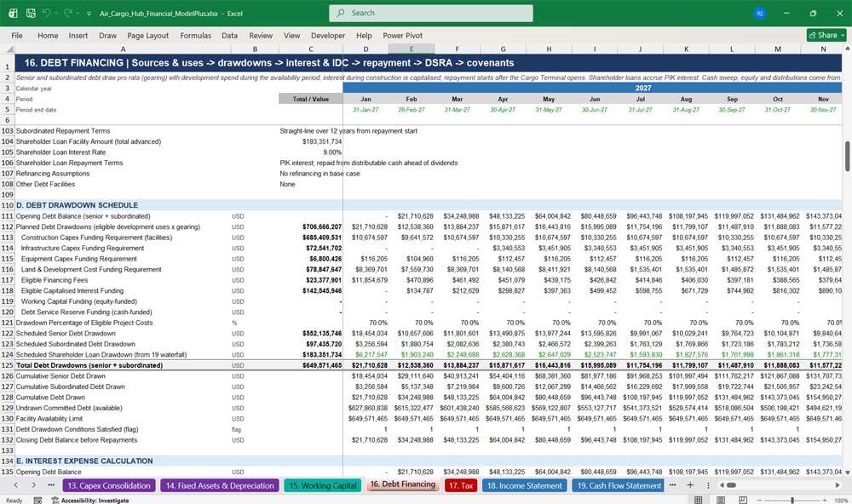Click Accessibility: Investigate in the status bar

click(x=90, y=501)
